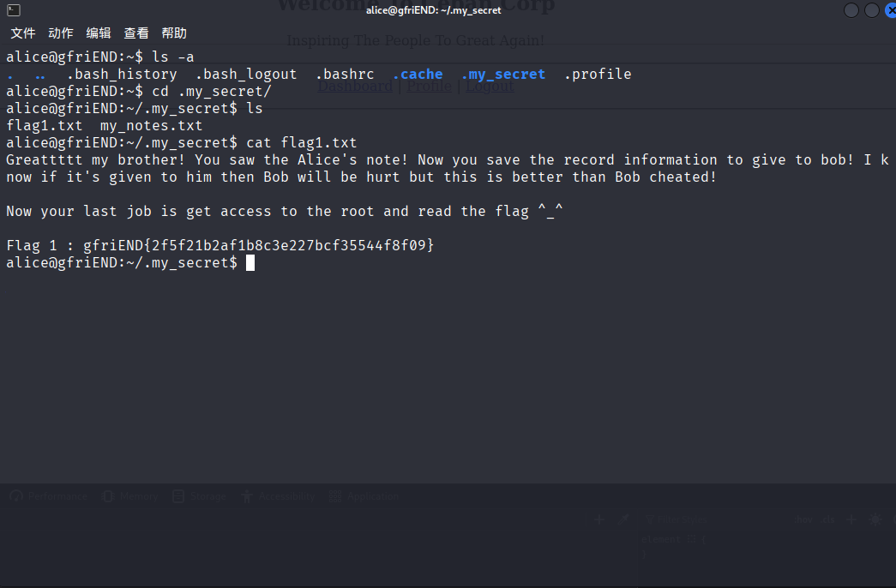Toggle the faded sun color-scheme icon

tap(875, 519)
